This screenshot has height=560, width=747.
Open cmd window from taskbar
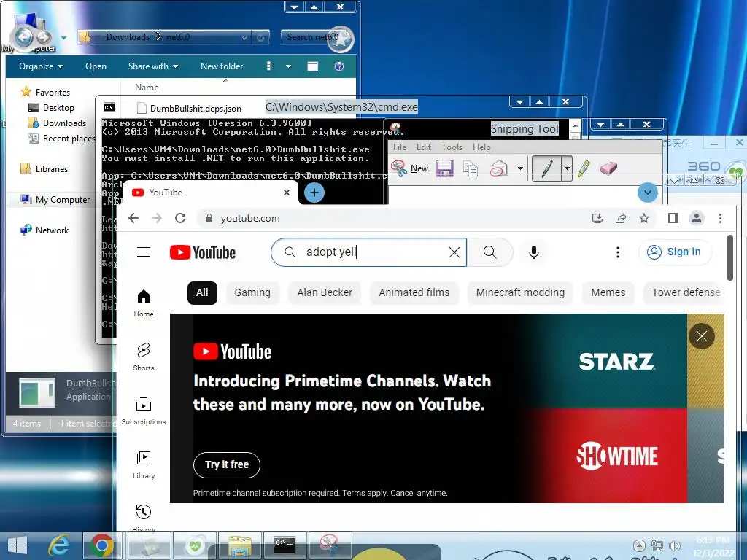tap(285, 545)
